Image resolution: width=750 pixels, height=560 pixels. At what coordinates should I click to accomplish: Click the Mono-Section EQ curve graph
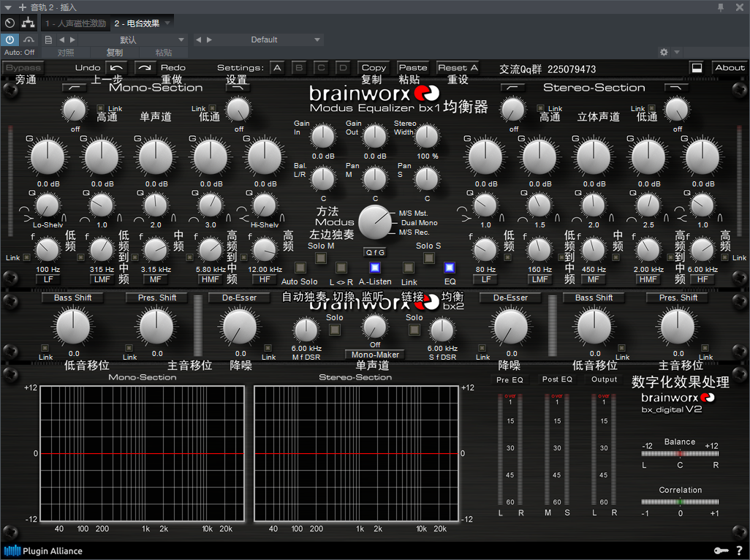pos(143,453)
